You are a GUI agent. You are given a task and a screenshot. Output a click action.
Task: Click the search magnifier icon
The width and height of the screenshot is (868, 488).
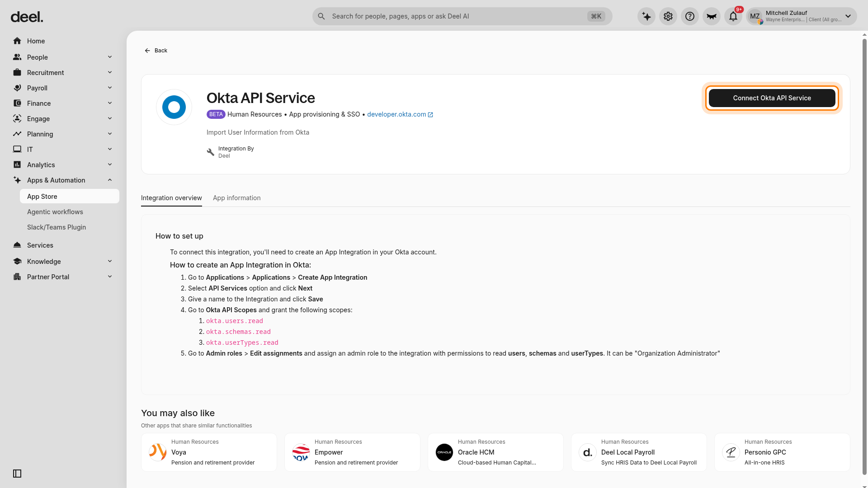pyautogui.click(x=321, y=16)
